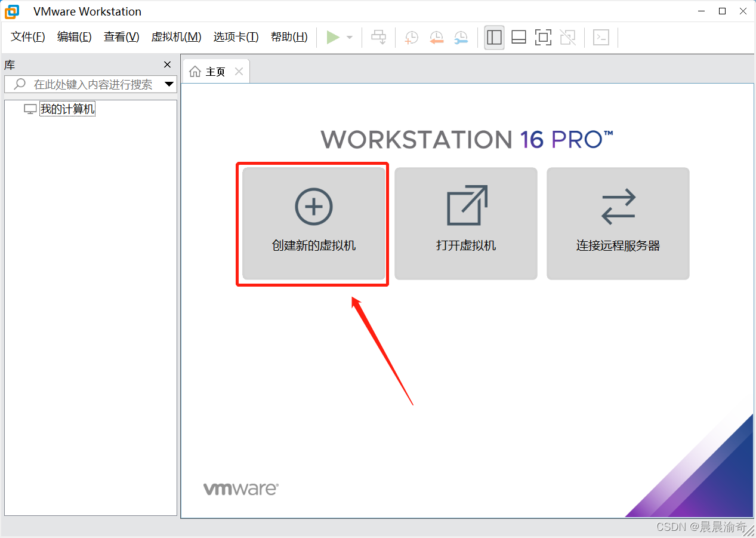Viewport: 756px width, 538px height.
Task: Click the vmware logo at the bottom
Action: (x=241, y=488)
